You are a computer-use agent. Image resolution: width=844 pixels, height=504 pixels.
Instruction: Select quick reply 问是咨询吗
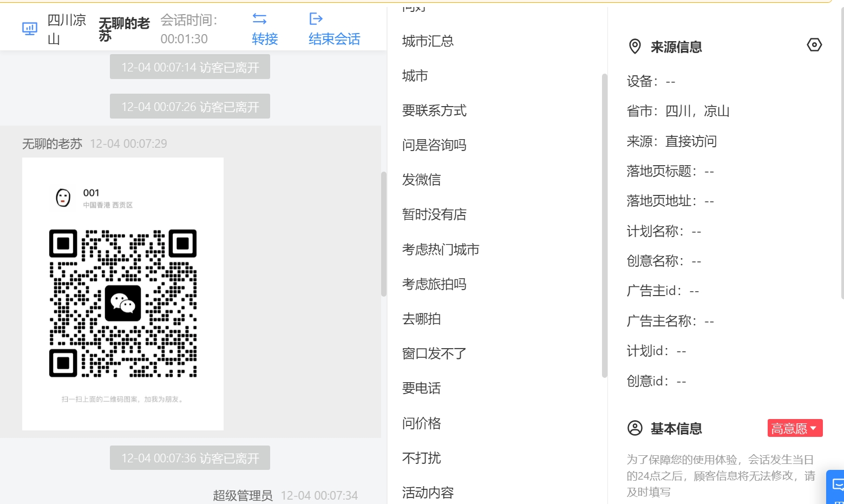point(434,145)
